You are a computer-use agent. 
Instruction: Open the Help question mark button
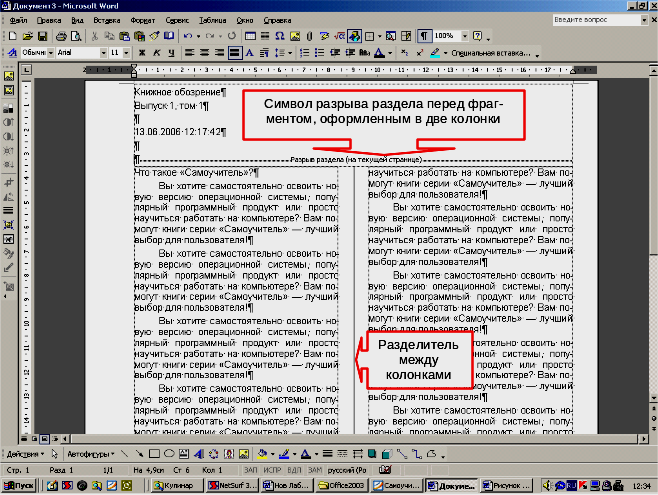[x=477, y=36]
